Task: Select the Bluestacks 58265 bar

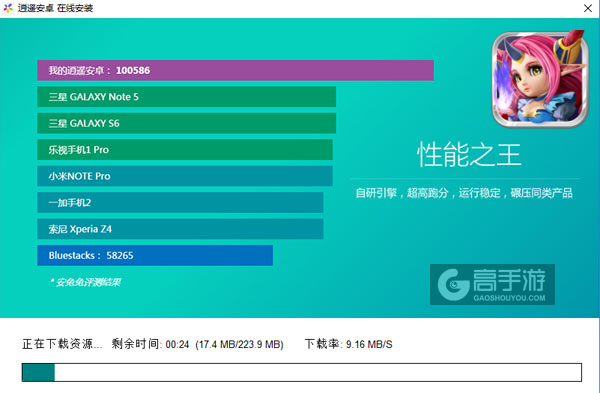Action: 155,255
